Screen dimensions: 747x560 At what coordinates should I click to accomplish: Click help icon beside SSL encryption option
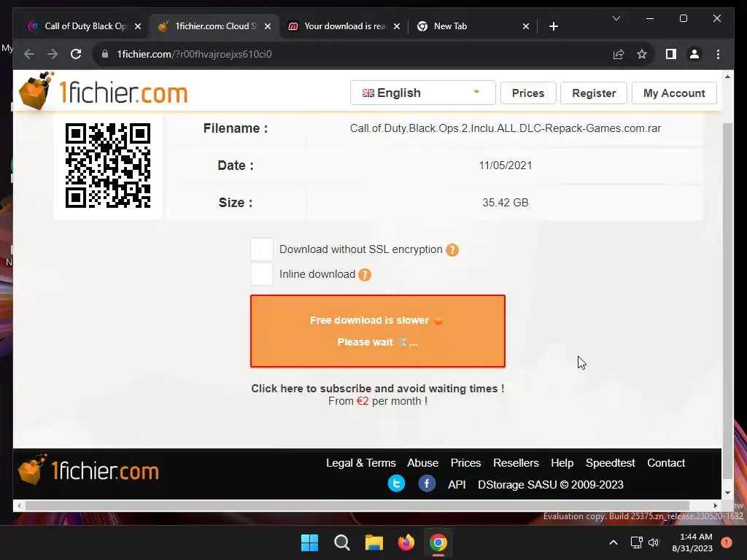[x=452, y=250]
